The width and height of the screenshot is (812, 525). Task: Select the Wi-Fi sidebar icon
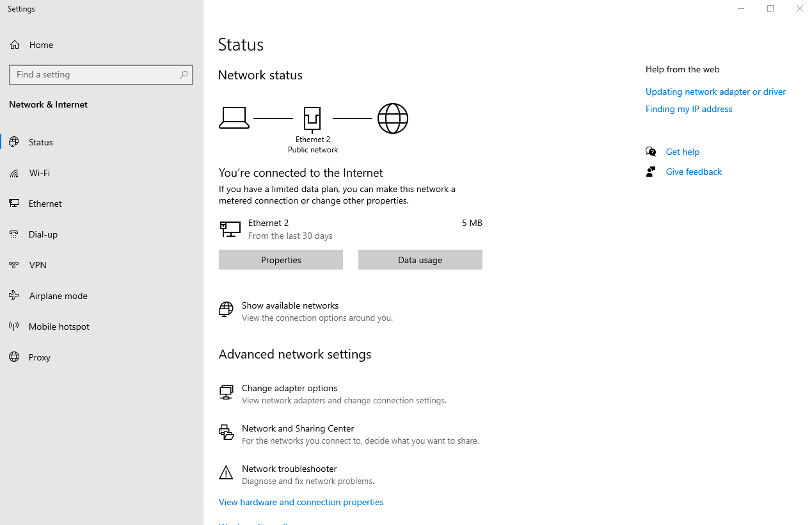tap(14, 173)
